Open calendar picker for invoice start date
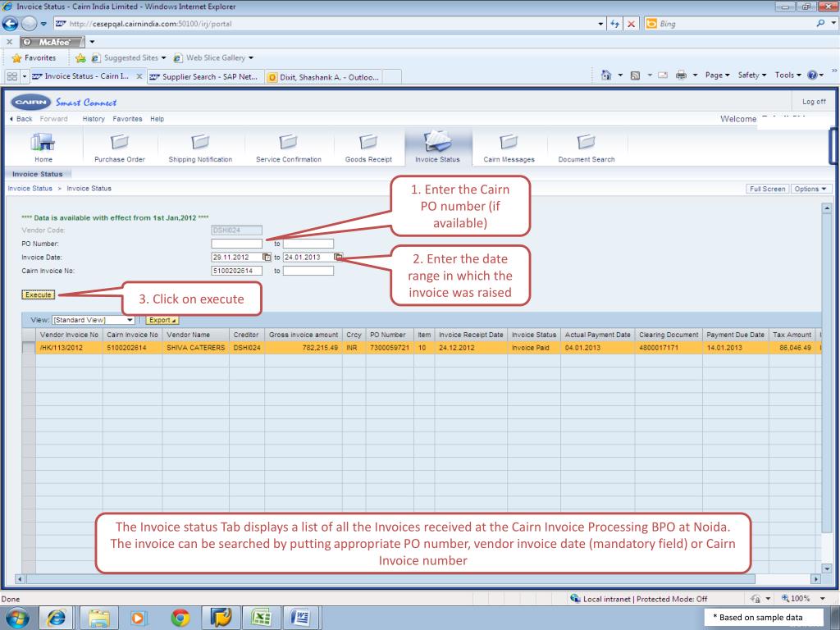The width and height of the screenshot is (840, 630). tap(267, 257)
